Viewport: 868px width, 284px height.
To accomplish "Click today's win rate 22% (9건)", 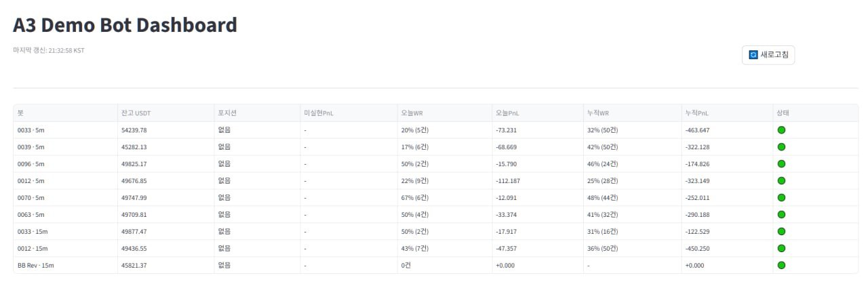I will click(x=415, y=181).
